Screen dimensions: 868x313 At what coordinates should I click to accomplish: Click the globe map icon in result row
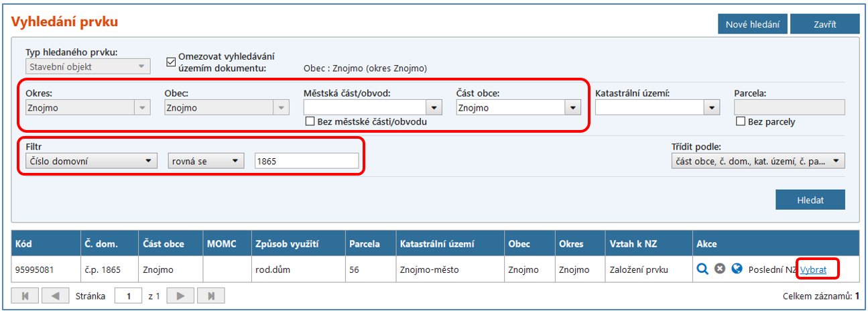(x=737, y=269)
